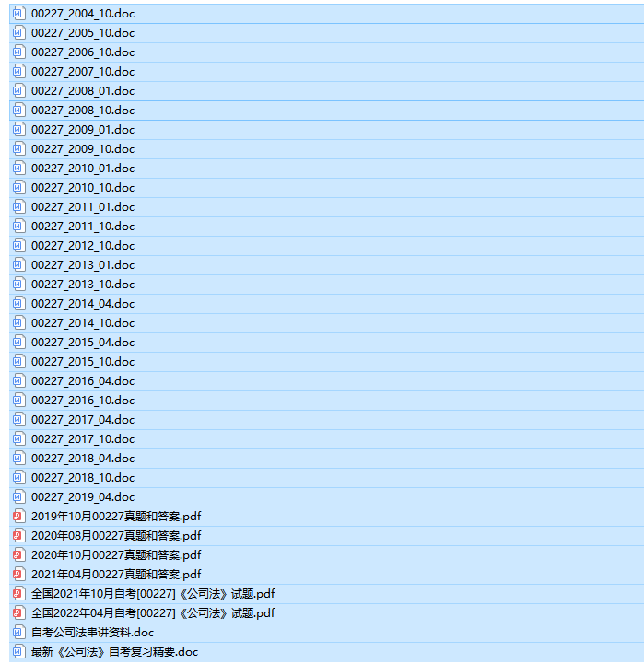Select the name text 2020年10月00227真题和答案.pdf
644x664 pixels.
pos(116,554)
